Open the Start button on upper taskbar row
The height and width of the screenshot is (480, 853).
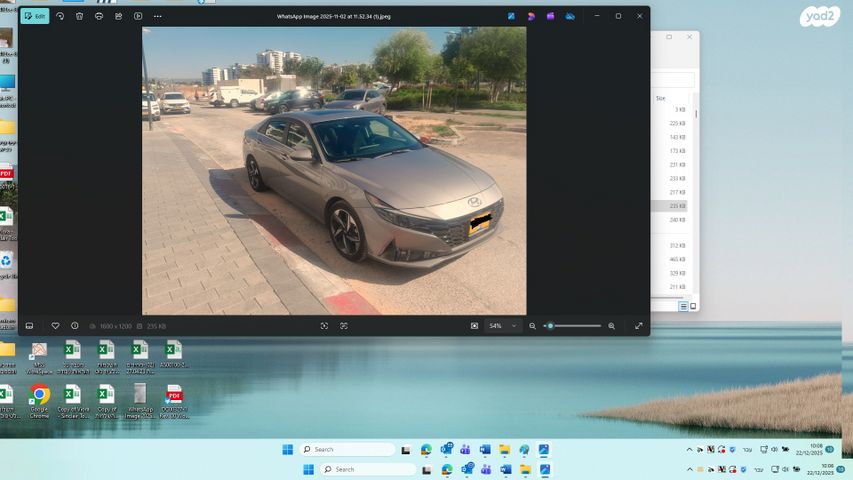tap(288, 450)
